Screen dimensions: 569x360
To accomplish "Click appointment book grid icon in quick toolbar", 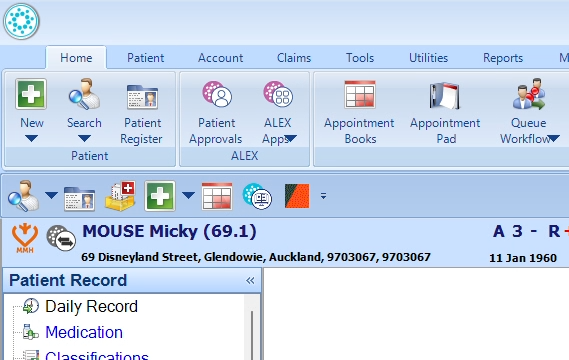I will coord(217,196).
